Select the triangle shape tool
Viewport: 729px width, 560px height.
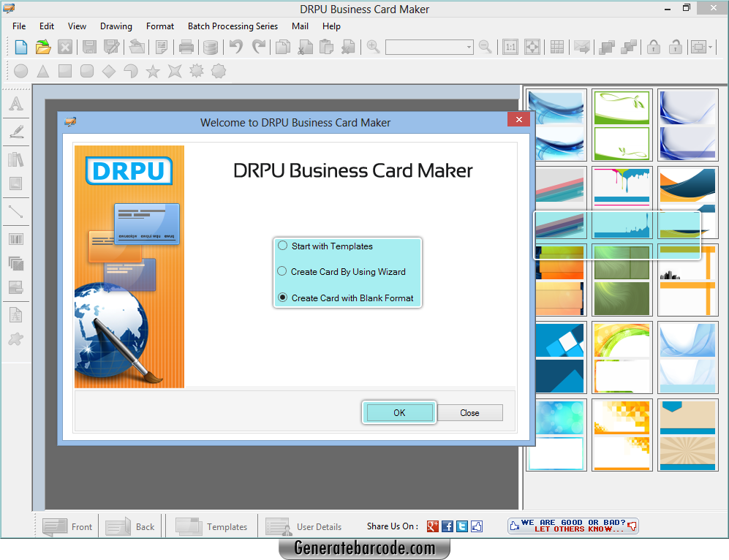click(x=42, y=71)
